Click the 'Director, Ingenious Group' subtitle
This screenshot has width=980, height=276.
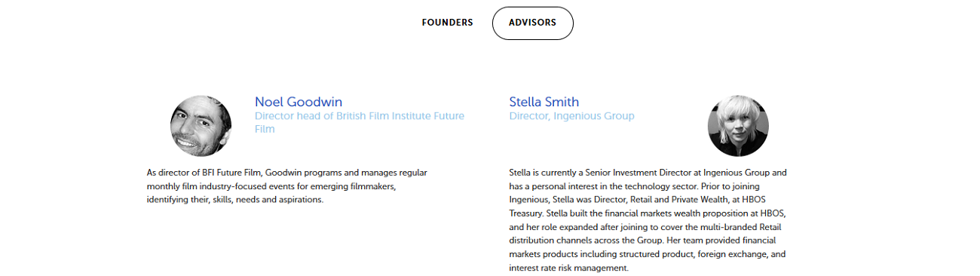[572, 116]
